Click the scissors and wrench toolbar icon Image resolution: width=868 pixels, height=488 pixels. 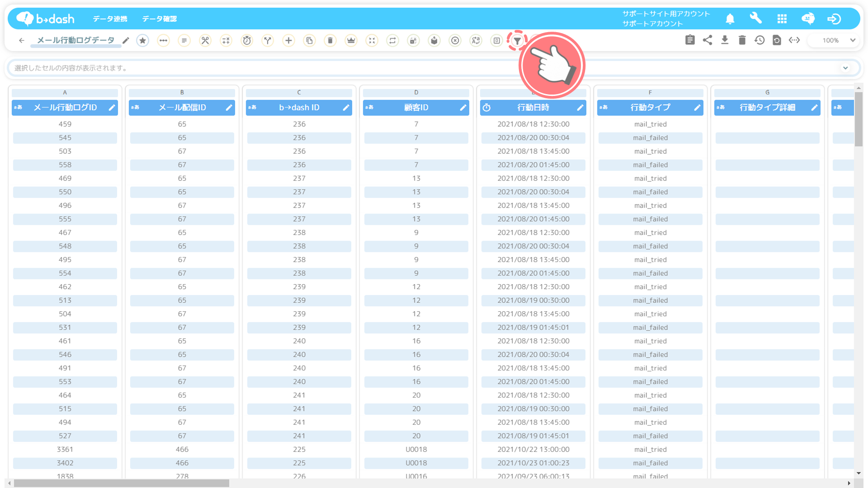click(x=205, y=41)
